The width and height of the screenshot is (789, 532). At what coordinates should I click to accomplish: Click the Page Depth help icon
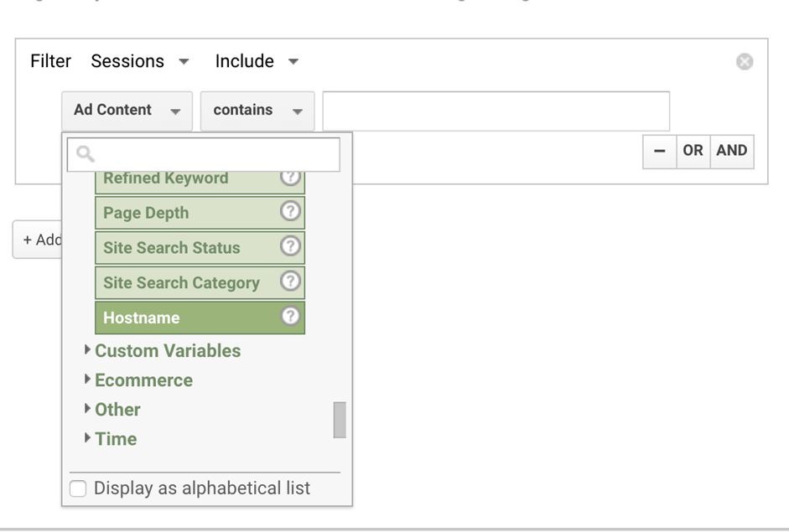[x=291, y=213]
